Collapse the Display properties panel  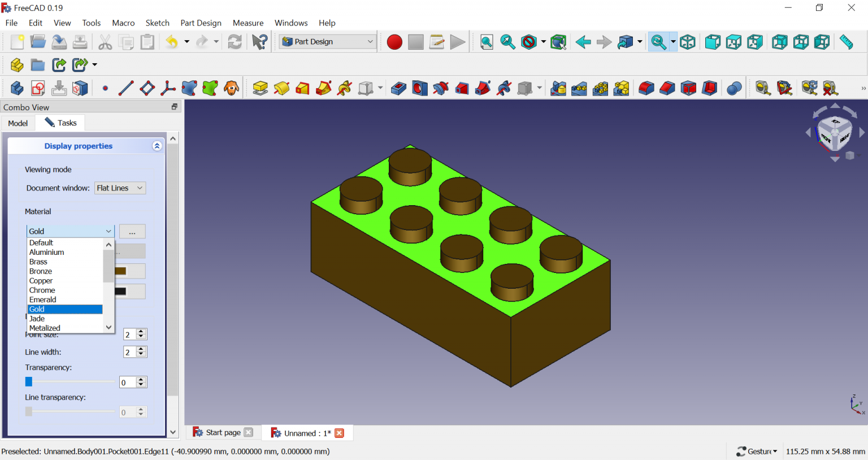(x=157, y=146)
